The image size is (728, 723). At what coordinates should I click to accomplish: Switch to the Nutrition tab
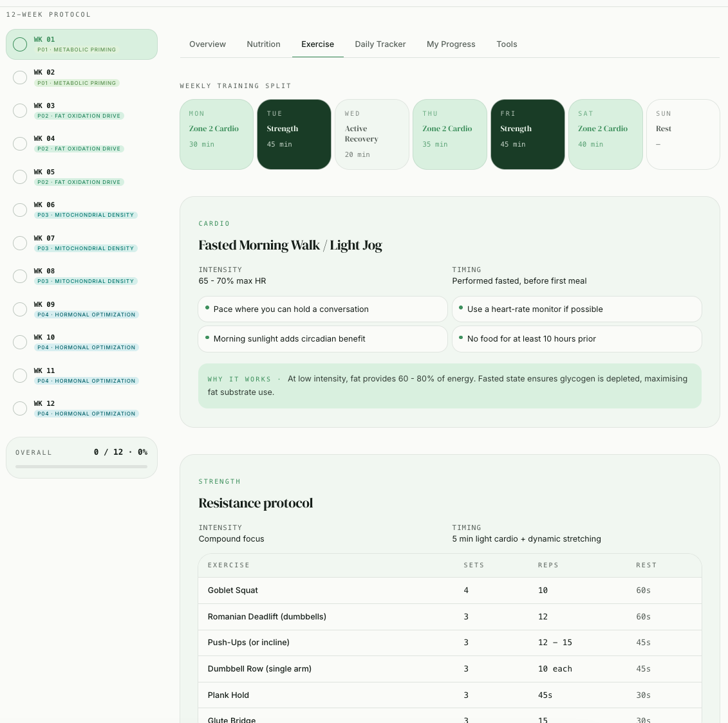(264, 44)
